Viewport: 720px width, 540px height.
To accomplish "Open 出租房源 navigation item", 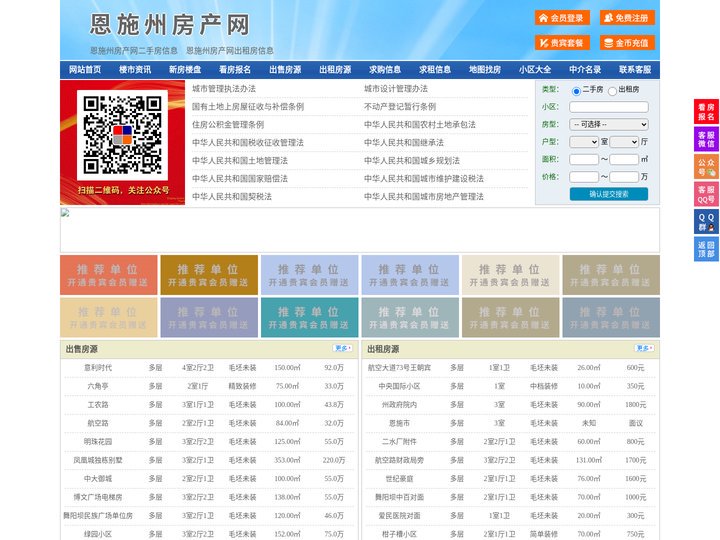I will click(335, 70).
